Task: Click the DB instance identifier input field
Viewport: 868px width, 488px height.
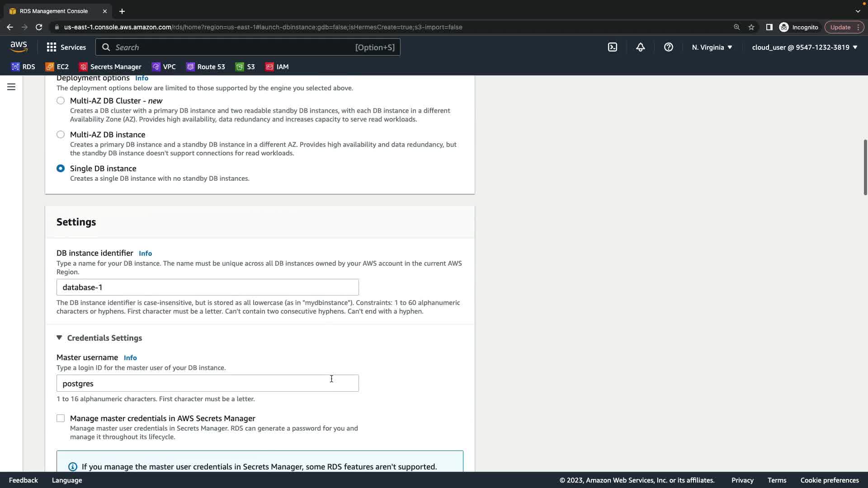Action: (x=208, y=287)
